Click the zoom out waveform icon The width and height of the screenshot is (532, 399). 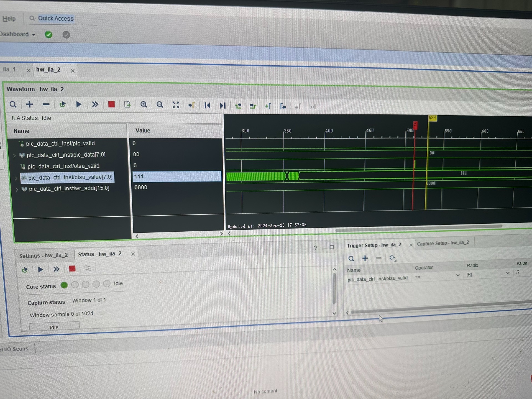pos(160,105)
